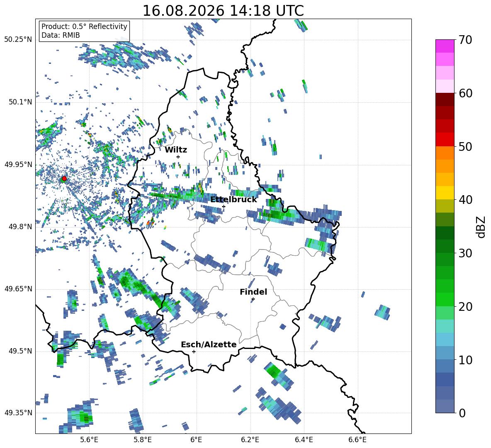Viewport: 491px width, 448px height.
Task: Click the dBZ colorbar axis label
Action: click(x=481, y=227)
